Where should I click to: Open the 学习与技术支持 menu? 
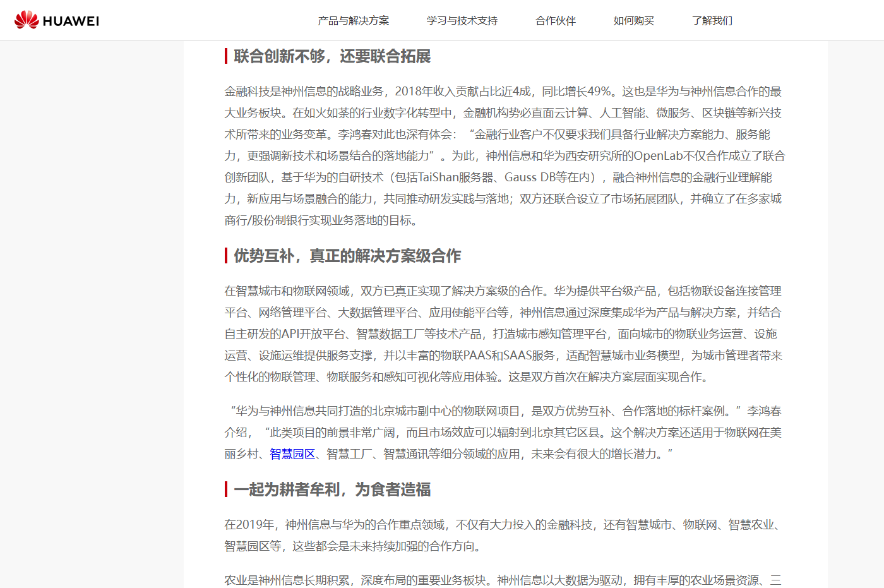click(x=462, y=21)
